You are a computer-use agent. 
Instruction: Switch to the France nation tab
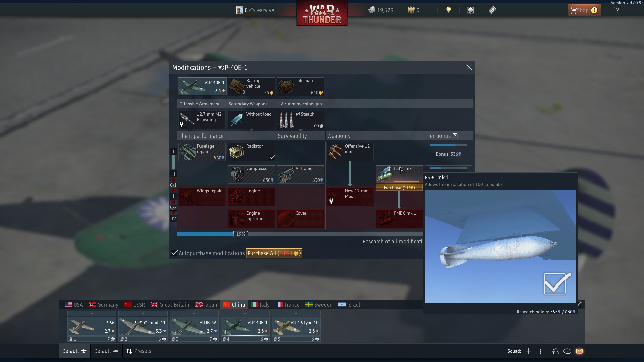[288, 305]
